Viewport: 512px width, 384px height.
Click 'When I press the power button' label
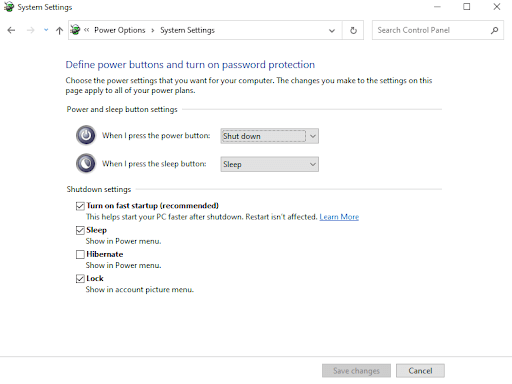pyautogui.click(x=156, y=136)
